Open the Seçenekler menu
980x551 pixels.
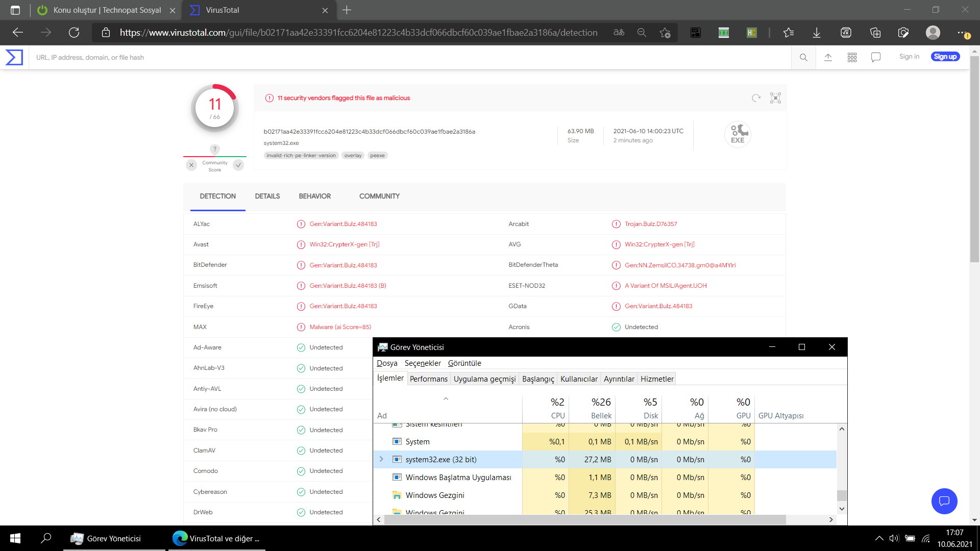(x=423, y=363)
